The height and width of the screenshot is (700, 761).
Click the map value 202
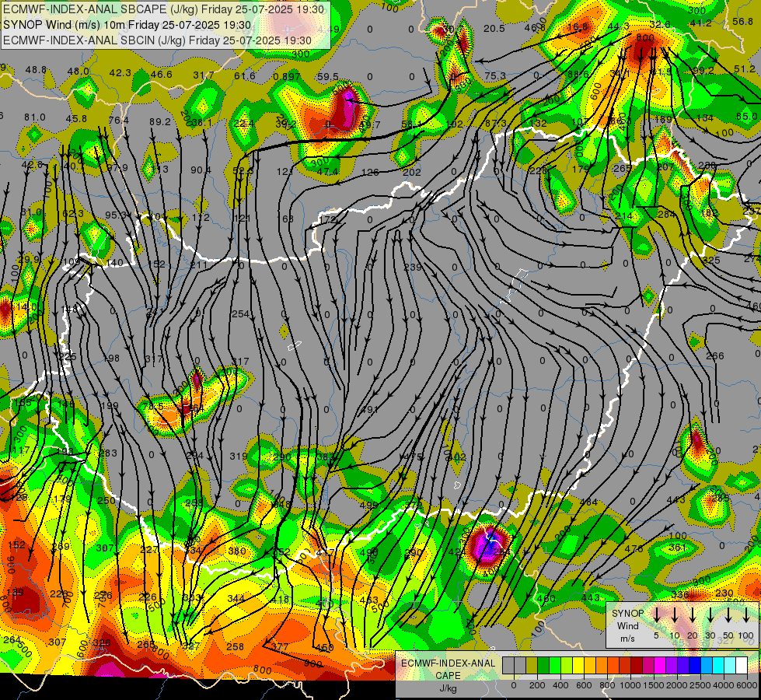(x=412, y=172)
